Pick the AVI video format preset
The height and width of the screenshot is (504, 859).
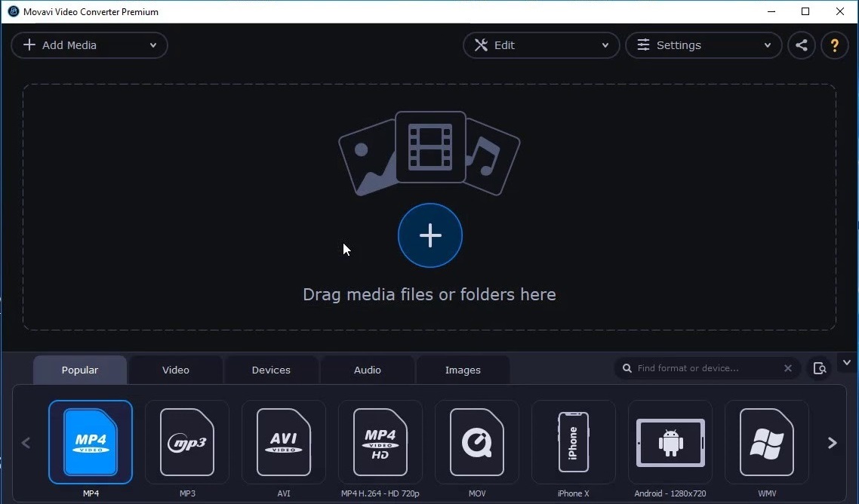[283, 442]
